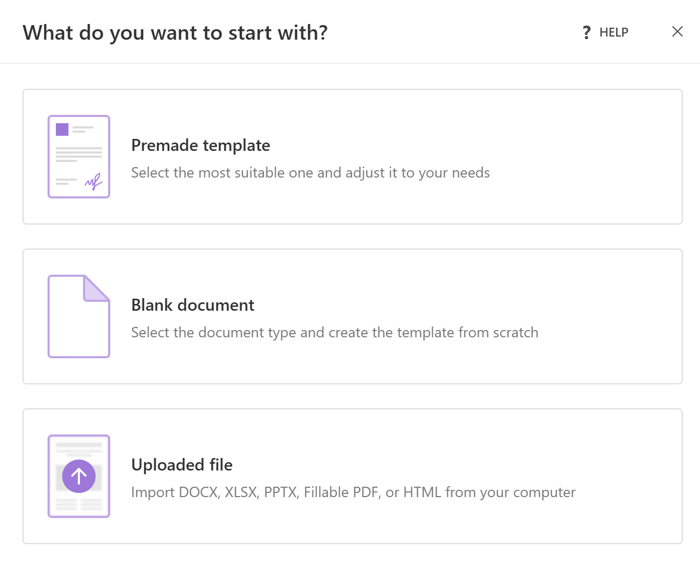Image resolution: width=700 pixels, height=588 pixels.
Task: Select the Premade template option card
Action: tap(350, 157)
